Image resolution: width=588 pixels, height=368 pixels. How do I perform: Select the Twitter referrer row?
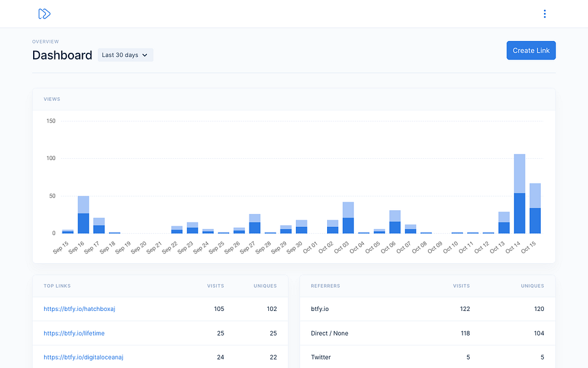pyautogui.click(x=428, y=357)
